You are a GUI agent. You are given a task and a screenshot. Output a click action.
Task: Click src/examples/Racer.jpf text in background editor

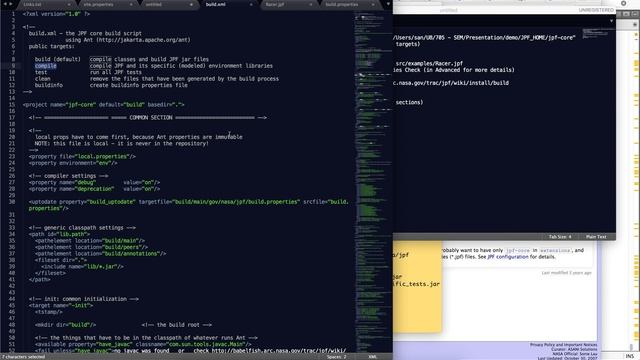point(429,64)
